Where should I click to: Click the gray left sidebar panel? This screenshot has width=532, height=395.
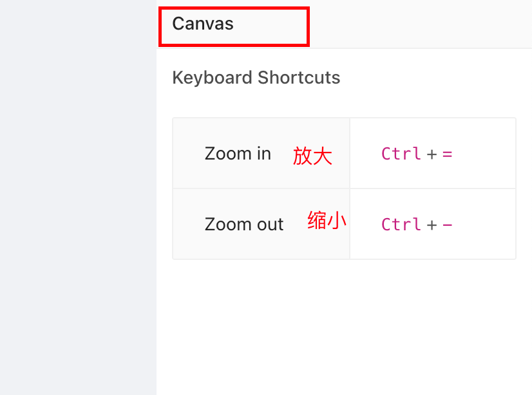tap(78, 197)
